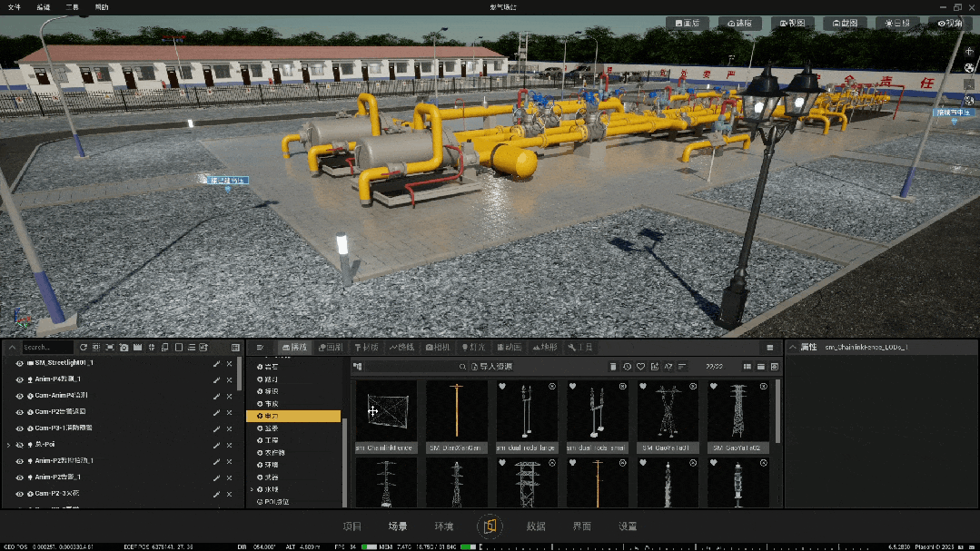
Task: Click the globe icon in viewport right sidebar
Action: (x=969, y=68)
